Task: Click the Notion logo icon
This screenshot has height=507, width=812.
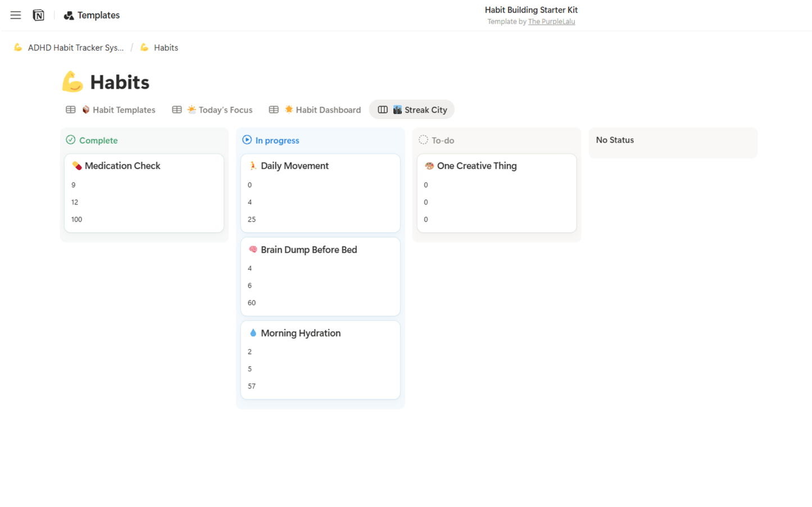Action: (38, 15)
